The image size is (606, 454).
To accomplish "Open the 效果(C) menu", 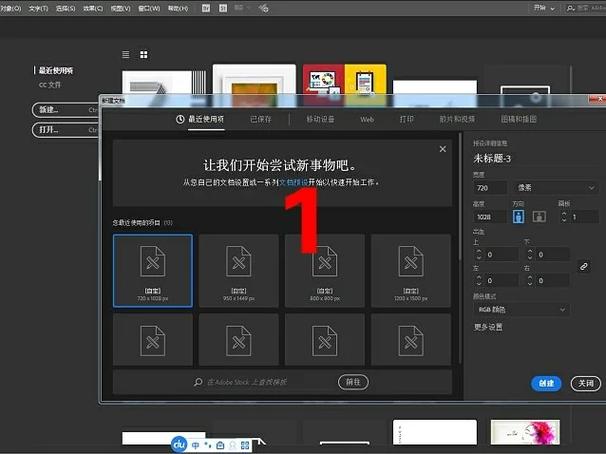I will 93,8.
